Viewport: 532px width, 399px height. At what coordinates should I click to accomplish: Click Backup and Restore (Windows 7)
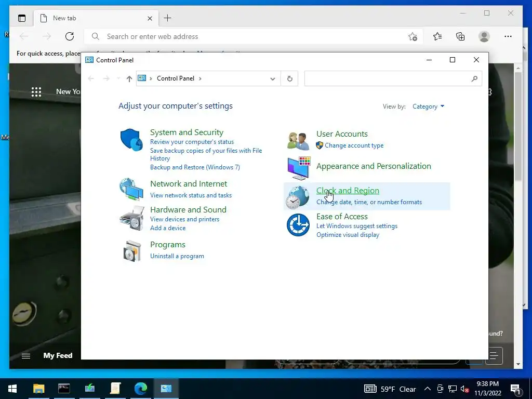click(195, 167)
